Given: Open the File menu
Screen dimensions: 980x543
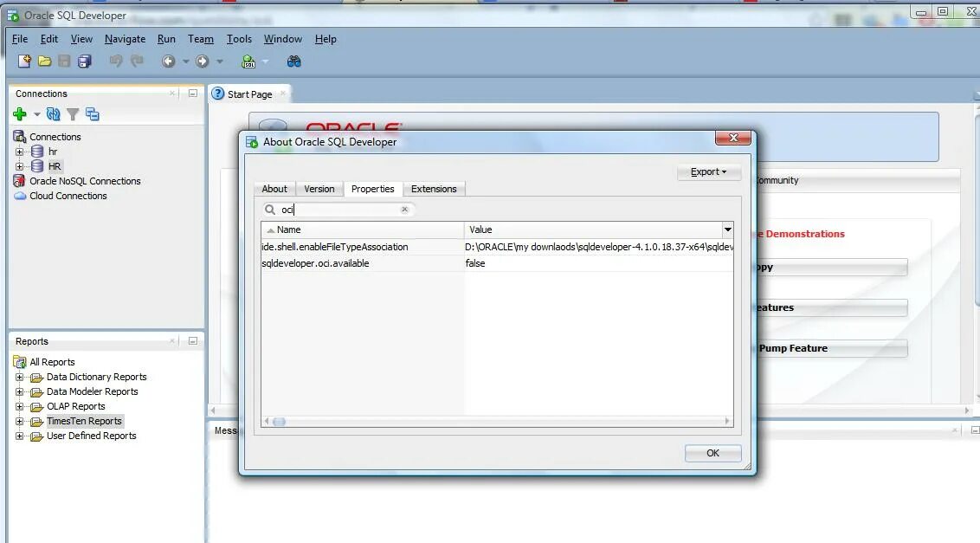Looking at the screenshot, I should click(20, 39).
